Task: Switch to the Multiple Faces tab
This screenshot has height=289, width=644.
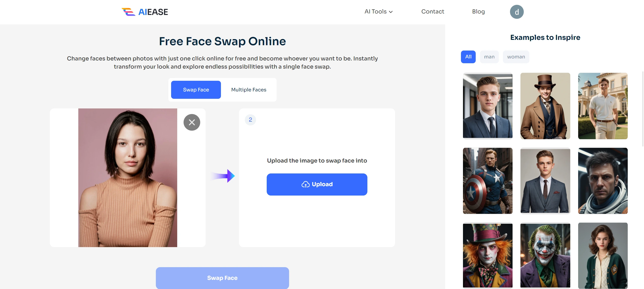Action: (x=248, y=90)
